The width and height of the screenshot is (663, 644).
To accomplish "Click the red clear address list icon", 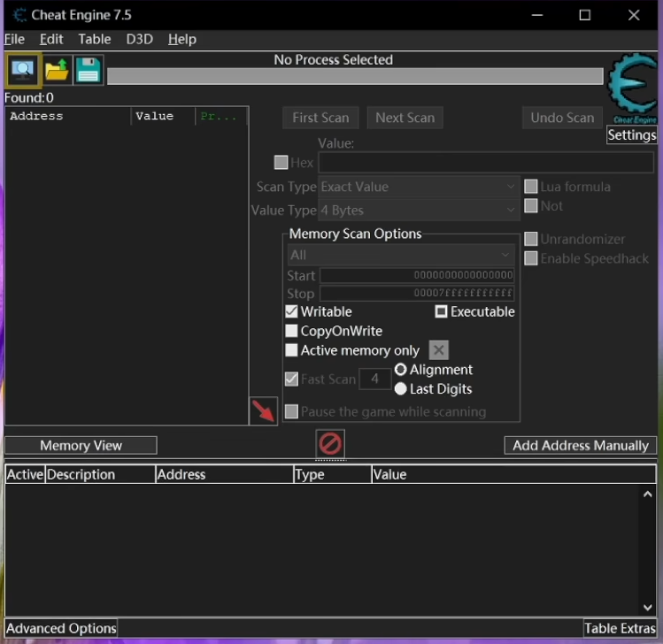I will pos(330,444).
